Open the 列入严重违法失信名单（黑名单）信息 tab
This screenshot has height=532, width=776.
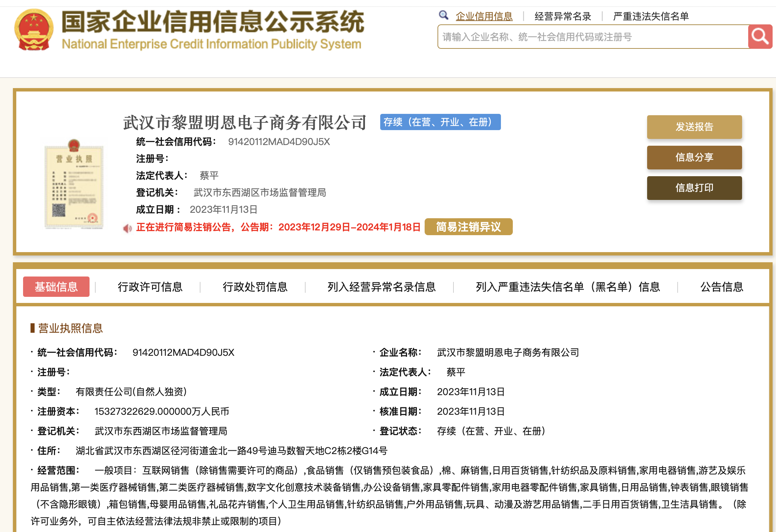click(567, 287)
